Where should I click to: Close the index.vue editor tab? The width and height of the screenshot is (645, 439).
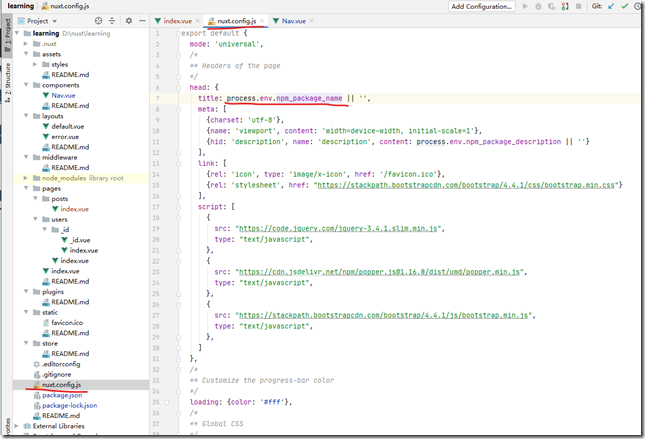click(x=197, y=21)
